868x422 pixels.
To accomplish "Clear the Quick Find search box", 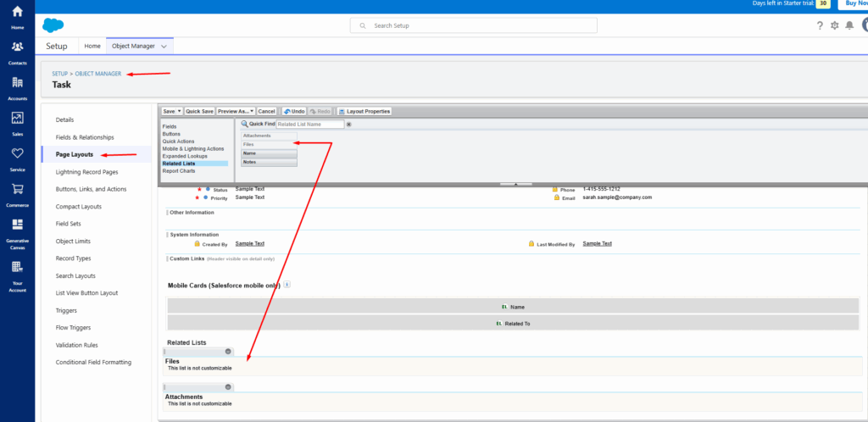I will tap(348, 125).
